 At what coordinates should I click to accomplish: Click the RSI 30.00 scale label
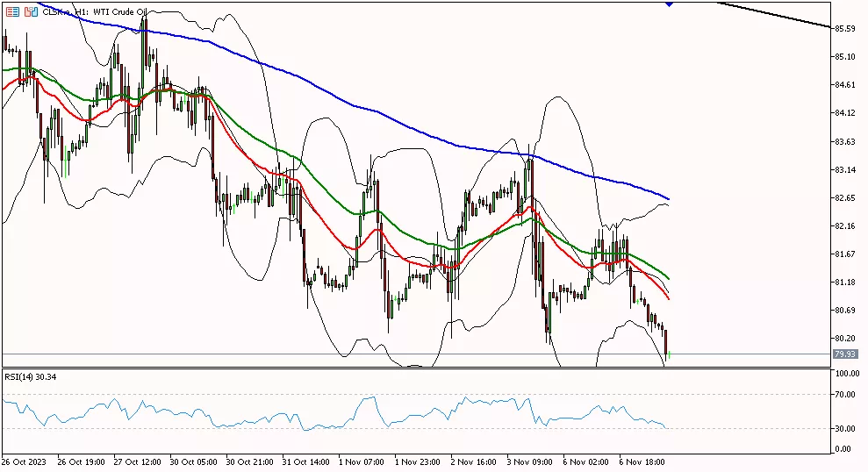point(844,428)
